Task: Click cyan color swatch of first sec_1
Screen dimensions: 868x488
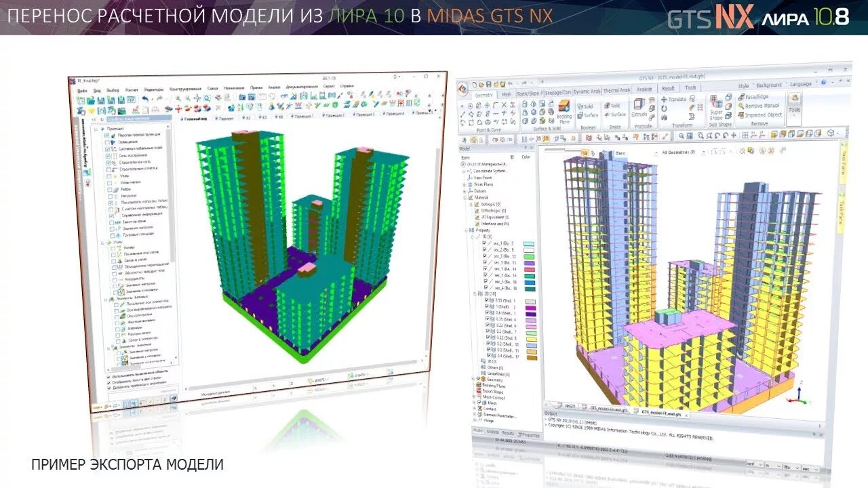Action: pyautogui.click(x=529, y=243)
